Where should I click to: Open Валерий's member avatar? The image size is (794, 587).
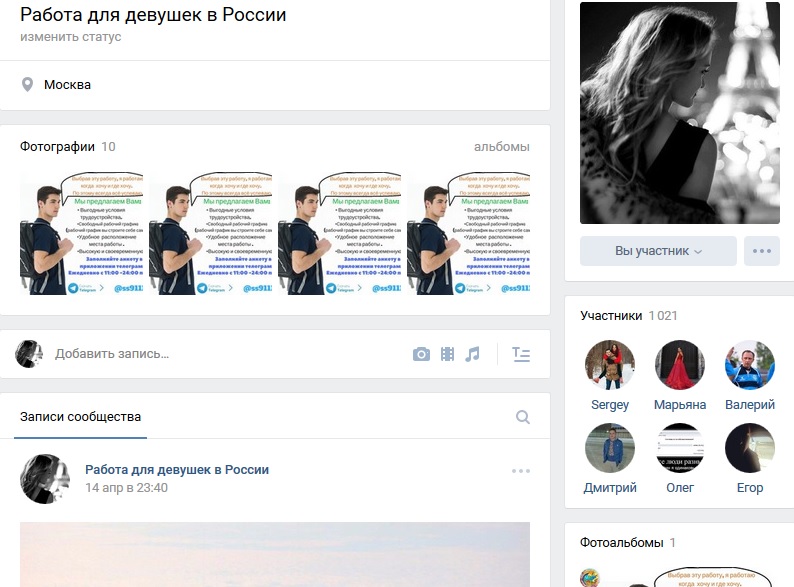(750, 365)
